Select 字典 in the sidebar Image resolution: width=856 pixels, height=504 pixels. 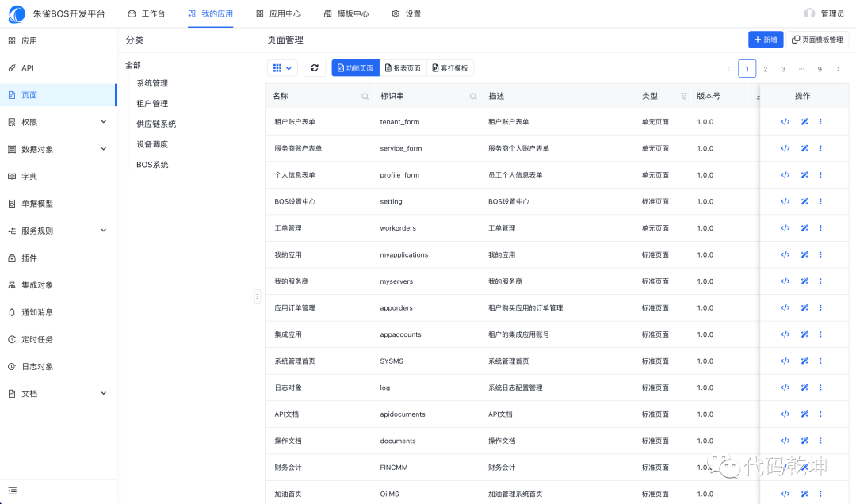(x=58, y=177)
